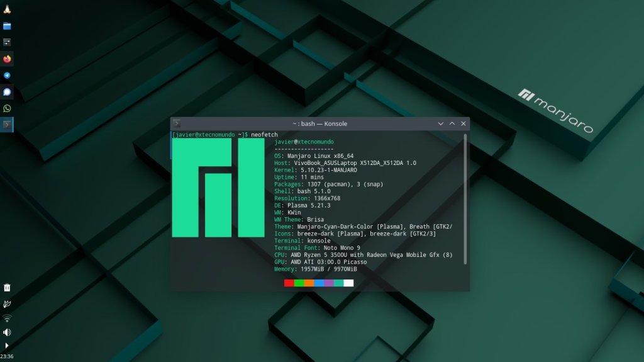Open the Trash icon in the panel
The width and height of the screenshot is (644, 362).
7,288
